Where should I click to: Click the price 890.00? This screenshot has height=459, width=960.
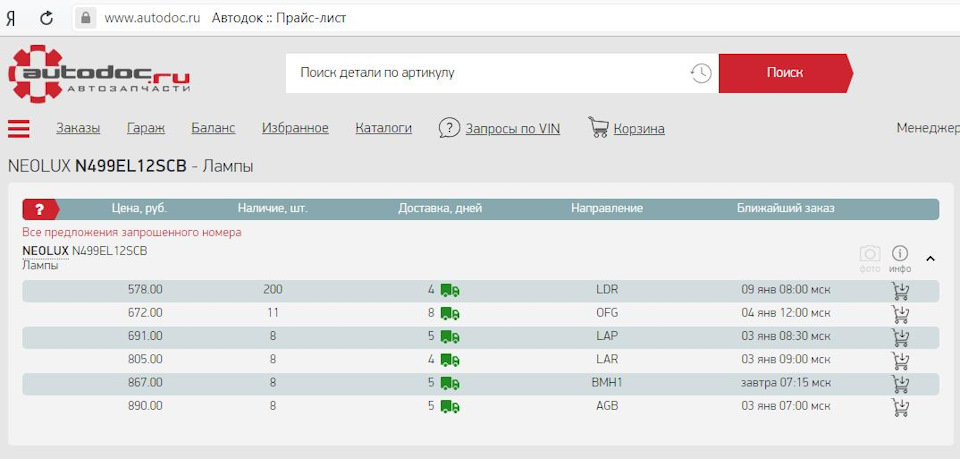click(145, 406)
